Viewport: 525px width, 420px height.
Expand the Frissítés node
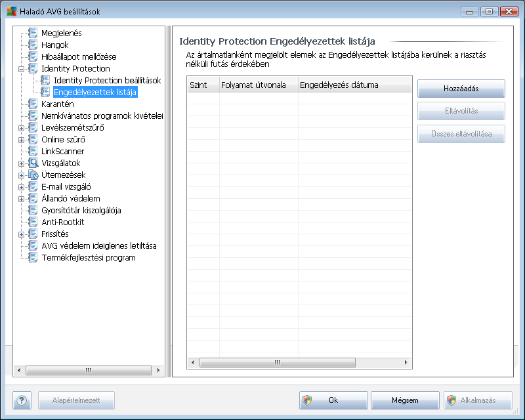[x=21, y=234]
